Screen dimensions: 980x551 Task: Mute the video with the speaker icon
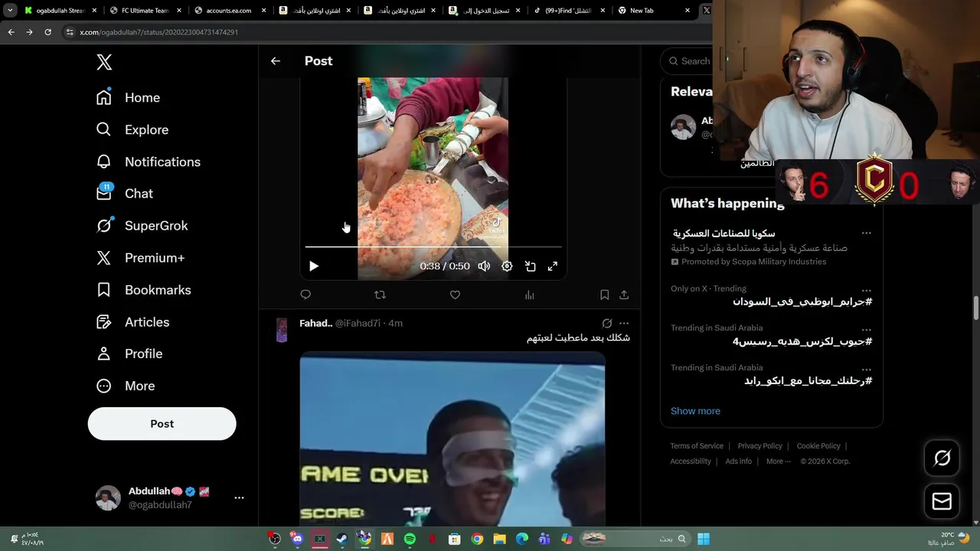click(x=484, y=266)
